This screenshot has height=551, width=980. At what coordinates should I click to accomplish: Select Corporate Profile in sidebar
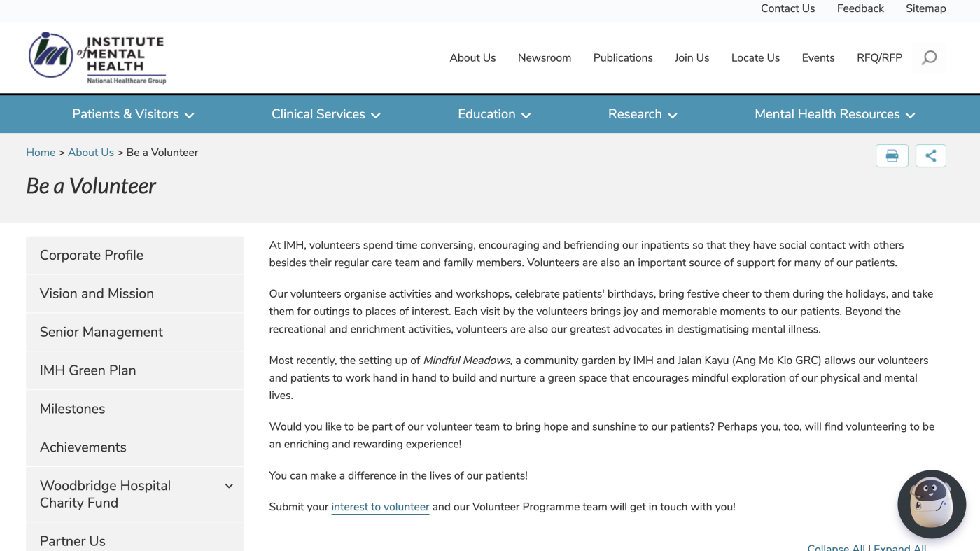tap(134, 255)
